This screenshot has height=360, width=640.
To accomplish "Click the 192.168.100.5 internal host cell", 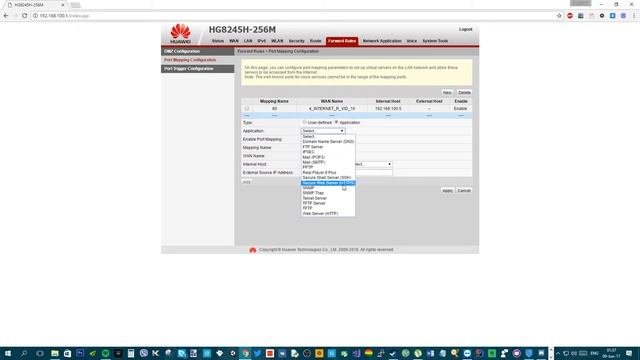I will coord(388,109).
